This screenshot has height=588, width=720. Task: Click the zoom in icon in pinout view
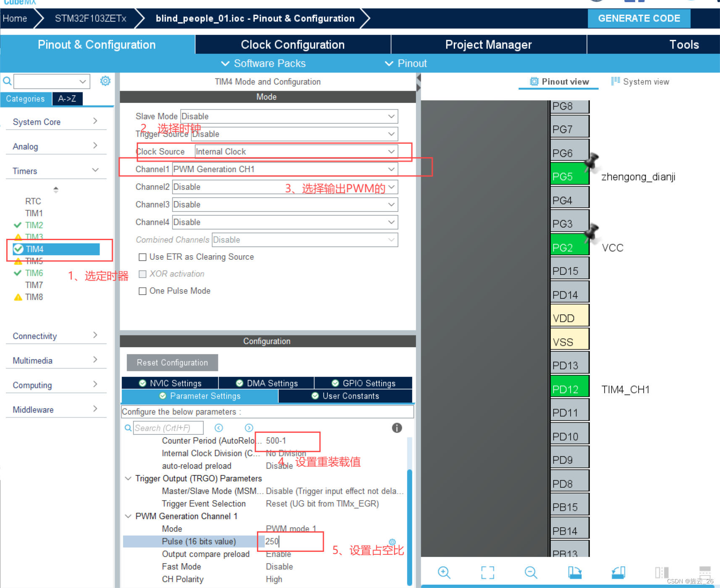(x=444, y=572)
